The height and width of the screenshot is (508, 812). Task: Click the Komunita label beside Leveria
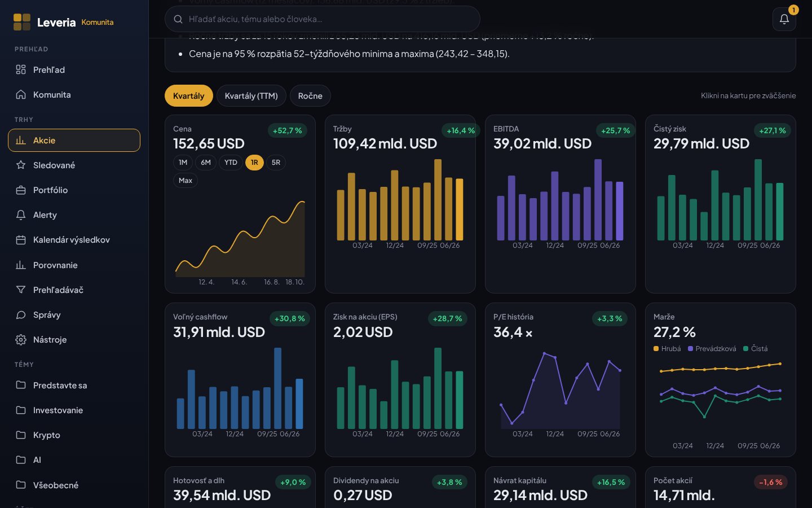point(98,22)
